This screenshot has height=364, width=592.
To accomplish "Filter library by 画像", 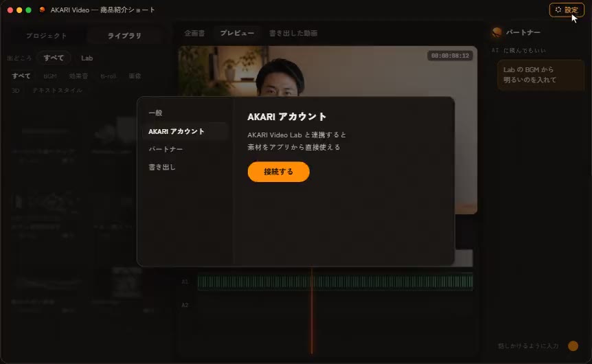I will (x=135, y=76).
